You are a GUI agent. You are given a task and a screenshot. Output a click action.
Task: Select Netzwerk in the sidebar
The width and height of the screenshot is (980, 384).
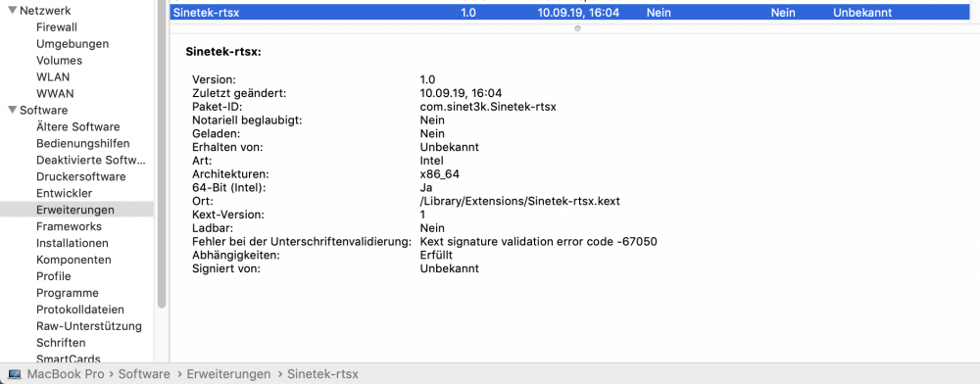[x=45, y=11]
